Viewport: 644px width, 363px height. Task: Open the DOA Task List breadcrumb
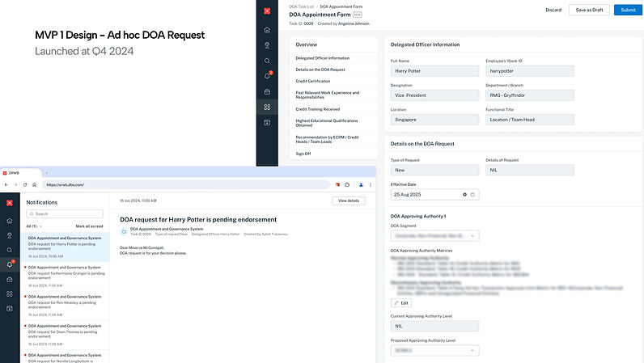301,6
